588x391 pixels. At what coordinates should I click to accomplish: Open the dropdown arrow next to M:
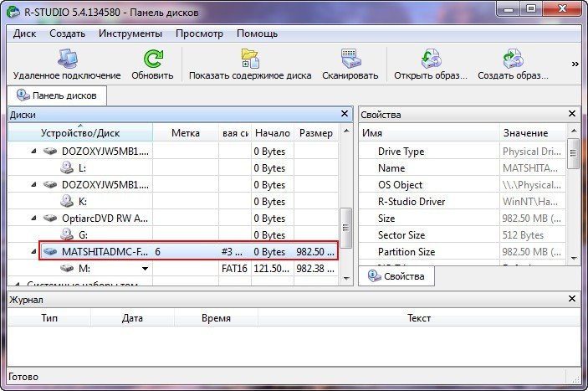click(x=145, y=269)
